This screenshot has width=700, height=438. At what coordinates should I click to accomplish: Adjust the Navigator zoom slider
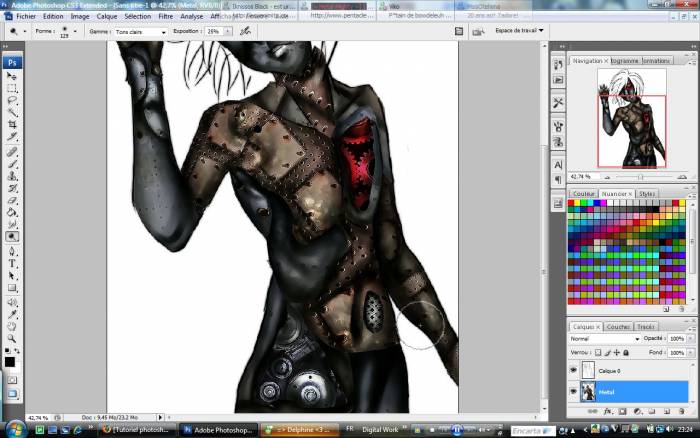[641, 177]
